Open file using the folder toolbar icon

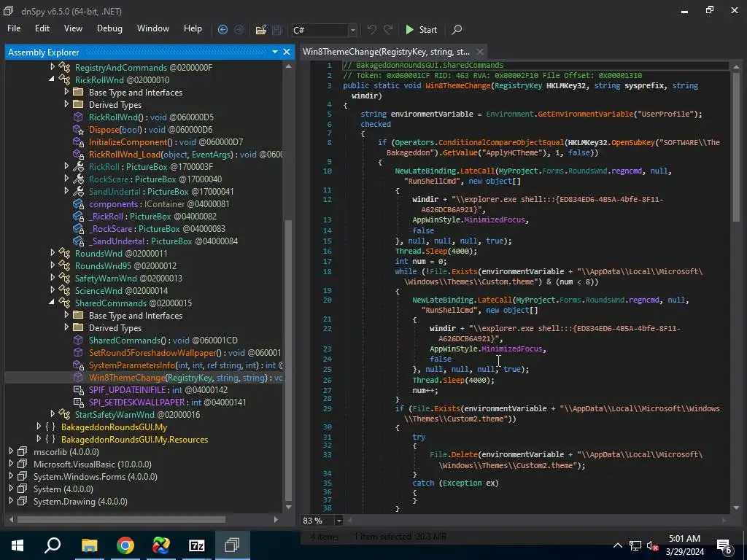pyautogui.click(x=260, y=30)
